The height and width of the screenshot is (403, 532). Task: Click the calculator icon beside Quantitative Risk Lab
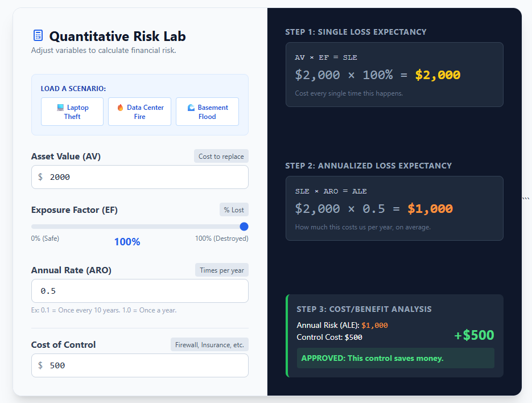click(38, 35)
